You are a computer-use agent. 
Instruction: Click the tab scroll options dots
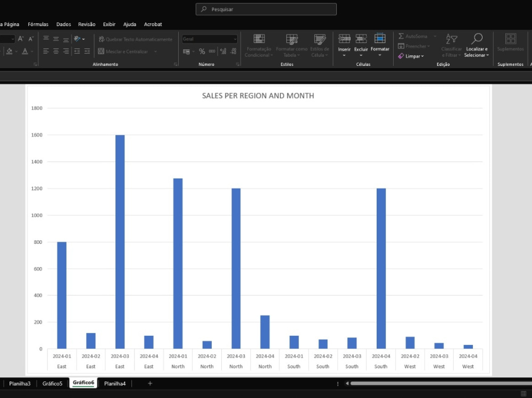coord(338,384)
